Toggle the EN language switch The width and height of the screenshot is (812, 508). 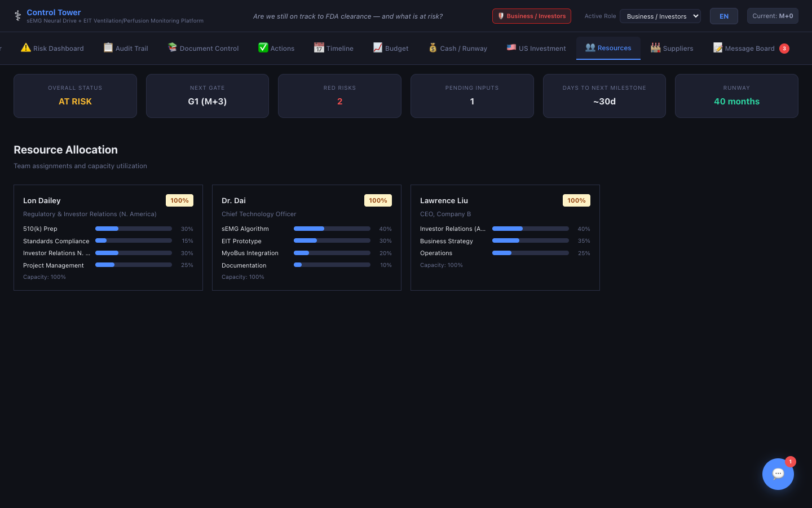click(723, 16)
